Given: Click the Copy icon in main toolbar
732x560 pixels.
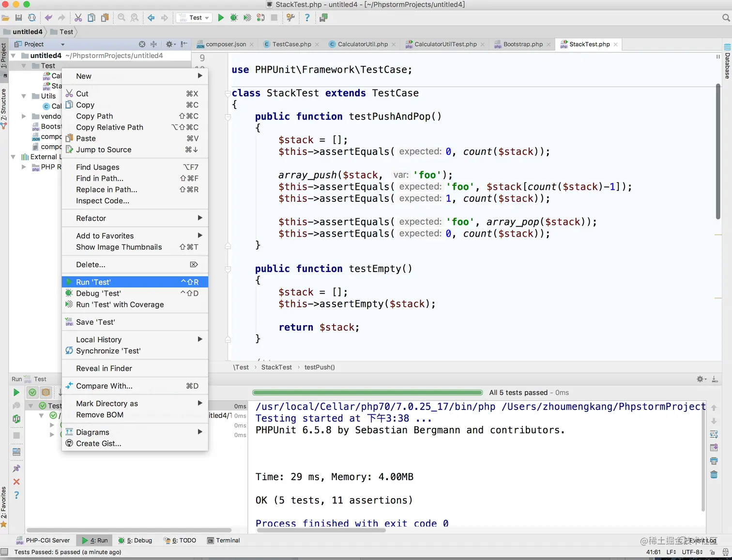Looking at the screenshot, I should point(91,18).
